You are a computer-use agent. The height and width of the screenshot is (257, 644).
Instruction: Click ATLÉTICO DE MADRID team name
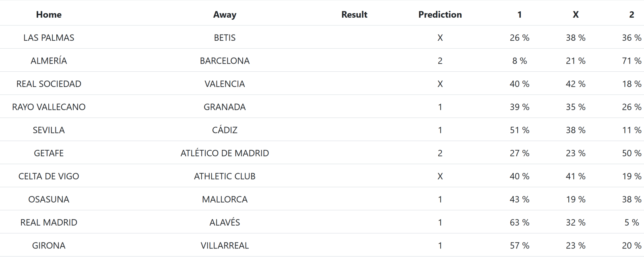click(x=225, y=153)
